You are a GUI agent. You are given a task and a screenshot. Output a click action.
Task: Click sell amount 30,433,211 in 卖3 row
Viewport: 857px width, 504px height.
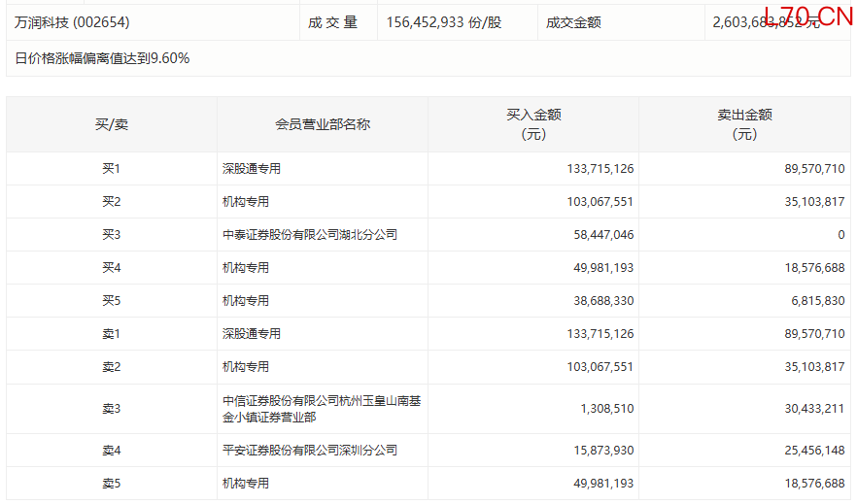812,409
